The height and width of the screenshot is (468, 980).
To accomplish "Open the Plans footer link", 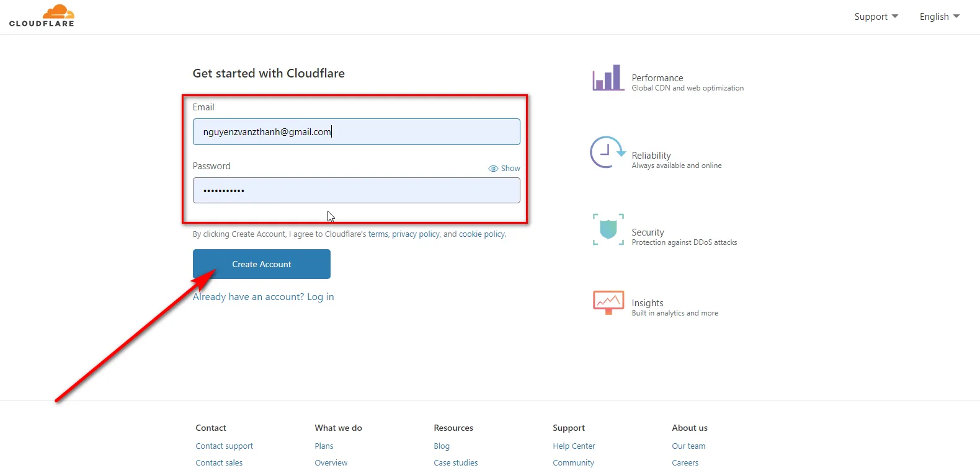I will click(x=324, y=446).
